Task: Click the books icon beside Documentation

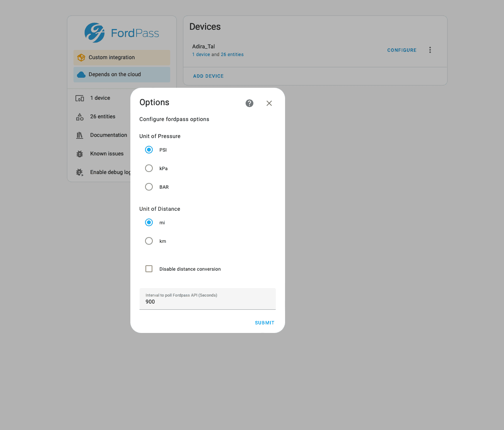Action: [x=80, y=135]
